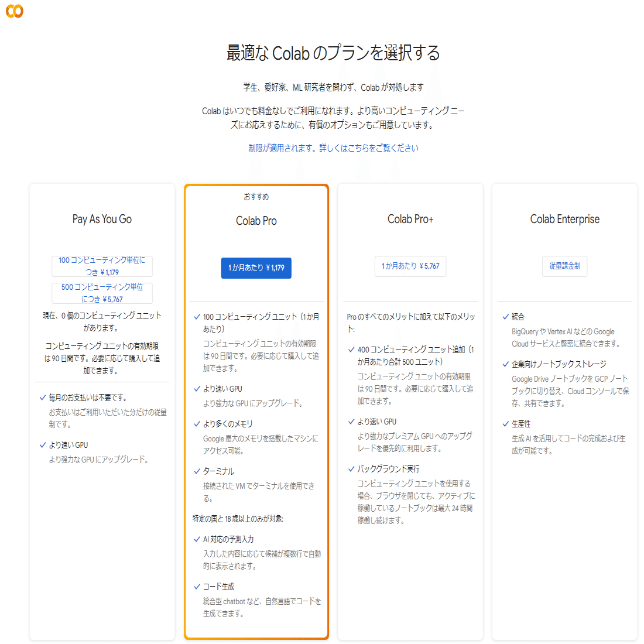Click checkmark beside 生産性

click(x=506, y=424)
